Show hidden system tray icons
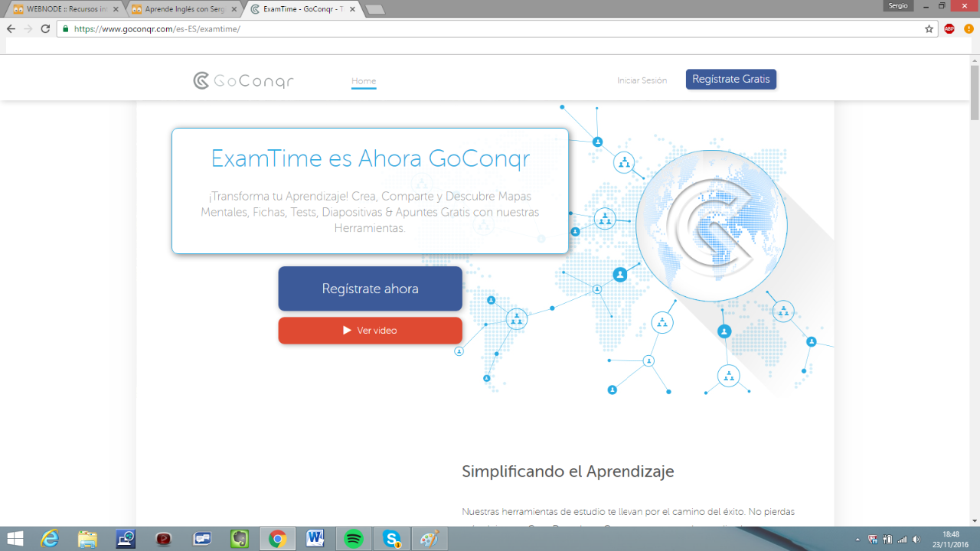Image resolution: width=980 pixels, height=551 pixels. (x=857, y=540)
